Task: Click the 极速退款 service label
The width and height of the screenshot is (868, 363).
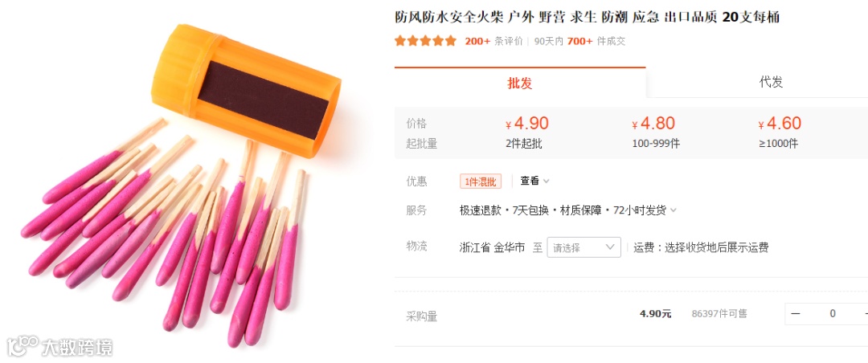Action: click(481, 211)
